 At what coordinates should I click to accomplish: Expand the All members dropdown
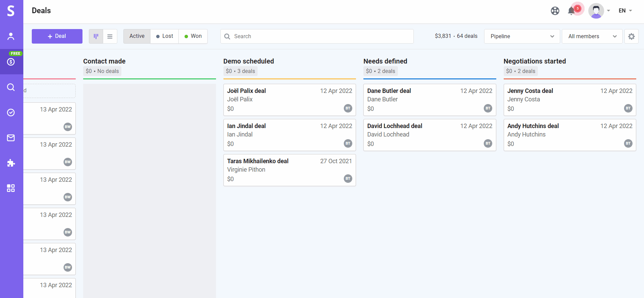592,36
